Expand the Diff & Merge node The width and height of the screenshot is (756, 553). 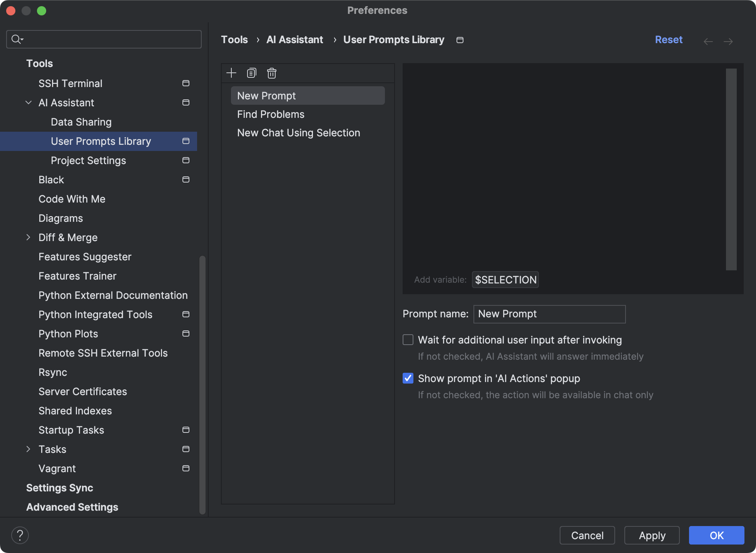(x=28, y=237)
